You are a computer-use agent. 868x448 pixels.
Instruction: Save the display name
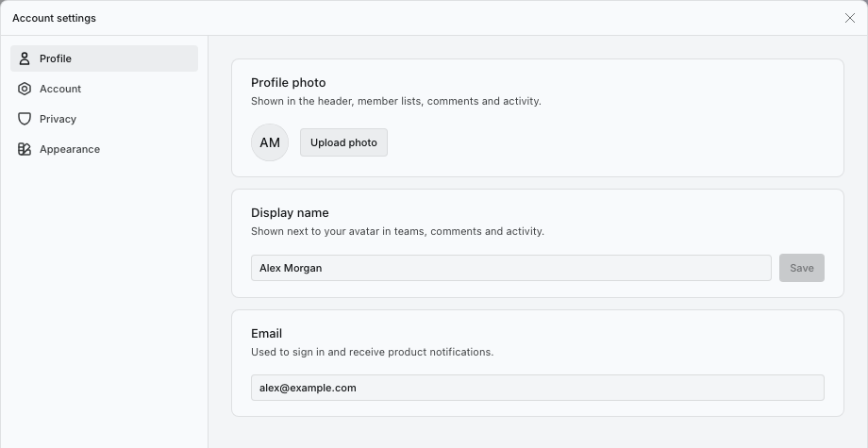[802, 268]
